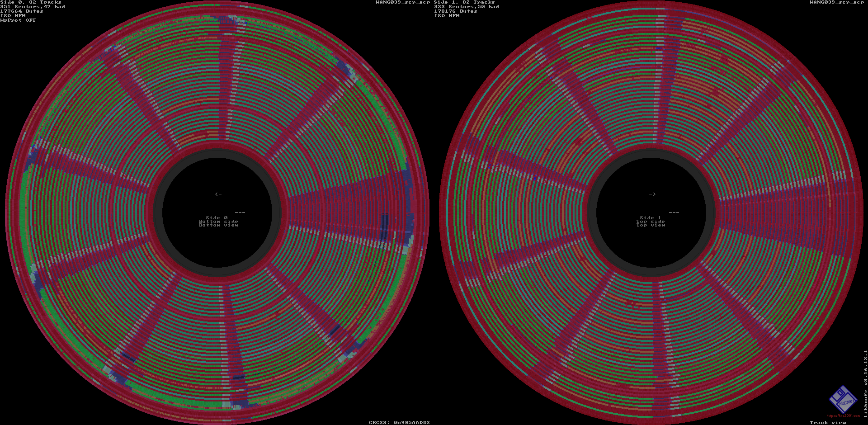Select the 'Side 1, 82 Tracks' heading
868x425 pixels.
click(x=464, y=2)
